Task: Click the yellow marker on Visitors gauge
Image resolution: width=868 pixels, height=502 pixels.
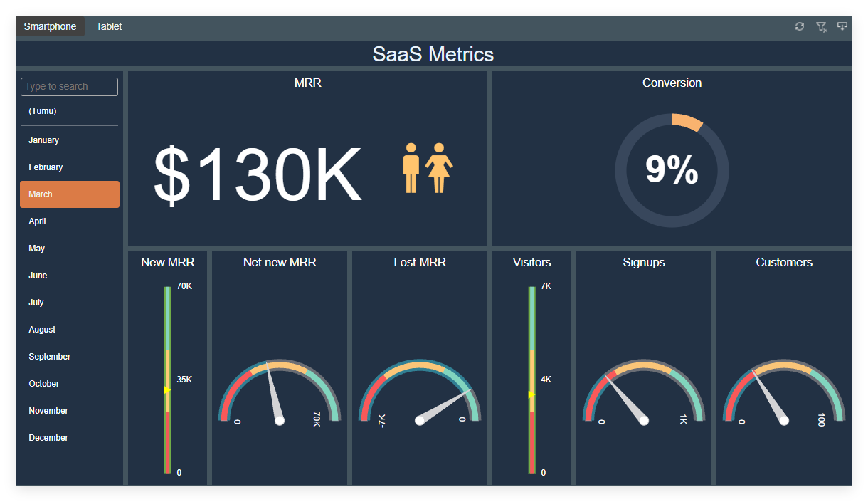Action: (x=531, y=394)
